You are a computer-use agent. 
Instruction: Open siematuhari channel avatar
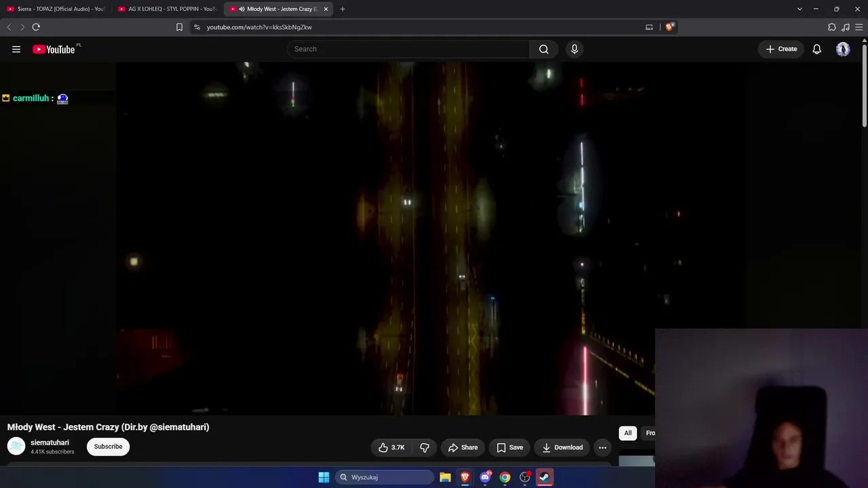pos(16,446)
